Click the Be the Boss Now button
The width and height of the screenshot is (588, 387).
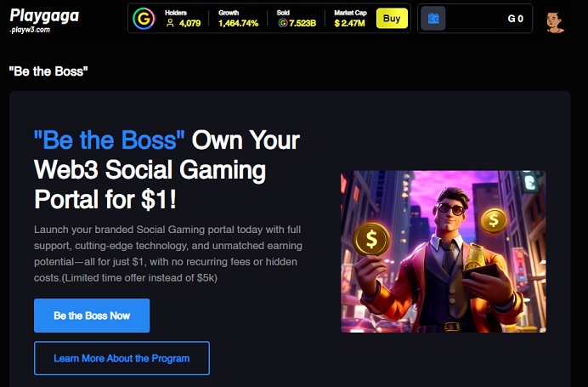coord(92,316)
